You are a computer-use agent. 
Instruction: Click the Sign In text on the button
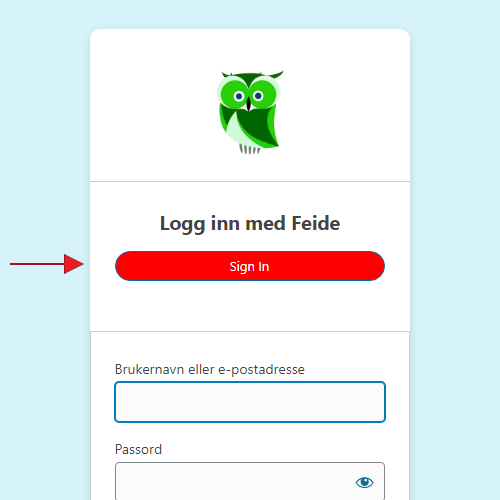point(249,267)
